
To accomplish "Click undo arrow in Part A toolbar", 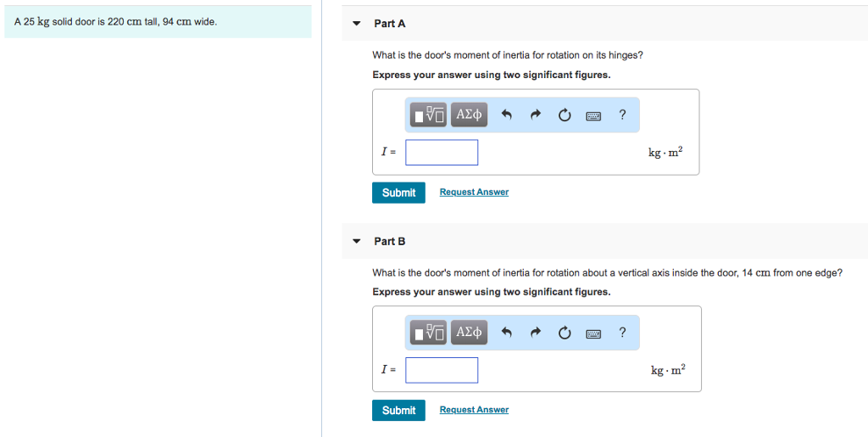I will click(507, 115).
